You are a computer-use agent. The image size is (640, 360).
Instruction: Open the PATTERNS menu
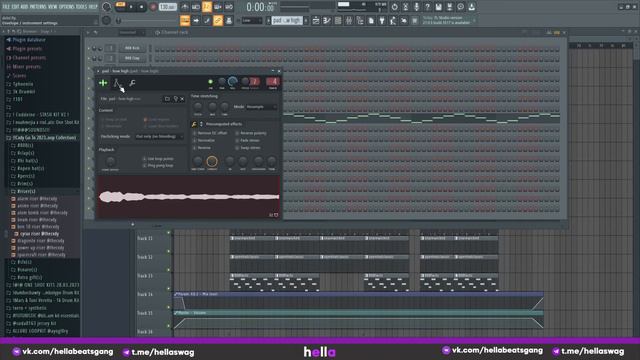[38, 7]
